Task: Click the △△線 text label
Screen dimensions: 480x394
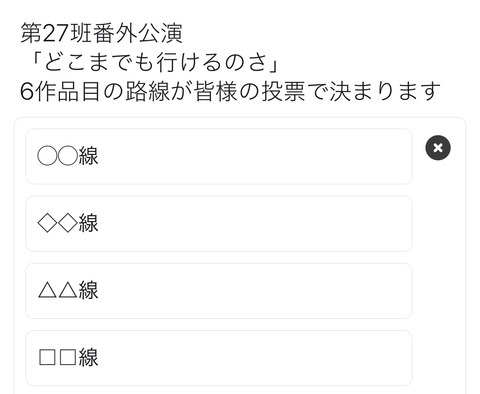Action: pos(68,290)
